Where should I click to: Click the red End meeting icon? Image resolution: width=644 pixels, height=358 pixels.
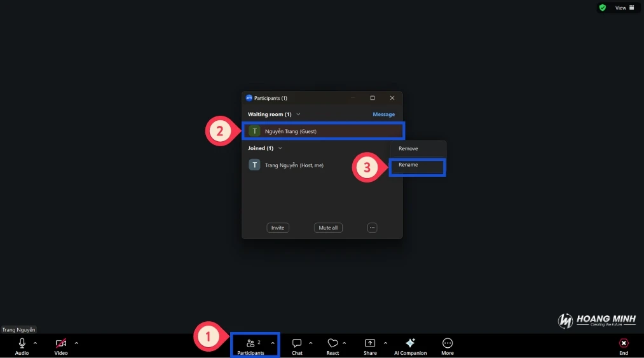click(x=624, y=343)
